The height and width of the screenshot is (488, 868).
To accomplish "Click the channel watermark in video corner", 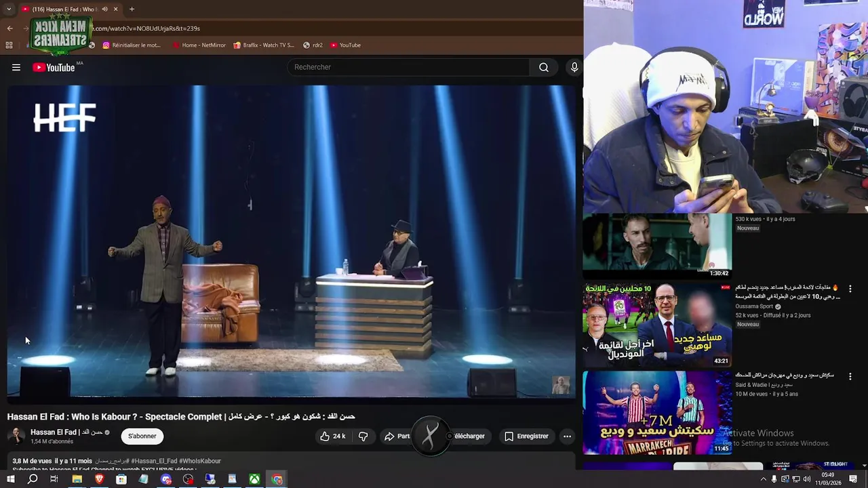I will (x=561, y=384).
